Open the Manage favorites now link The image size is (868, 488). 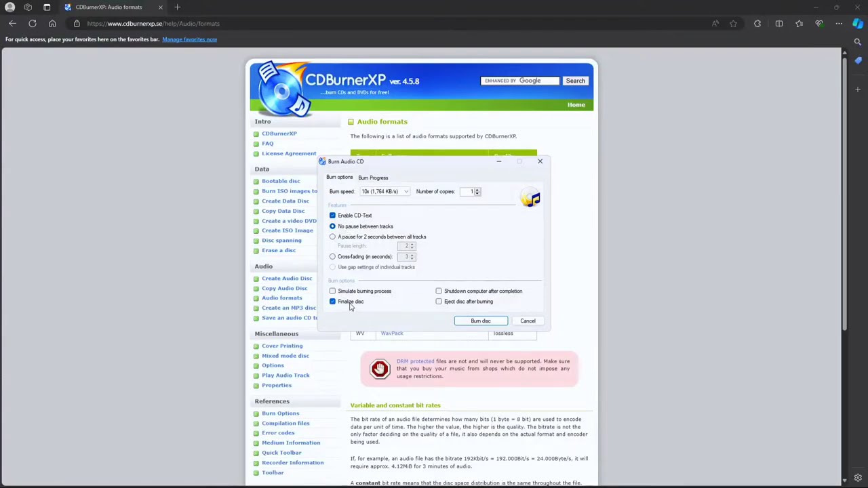[189, 39]
